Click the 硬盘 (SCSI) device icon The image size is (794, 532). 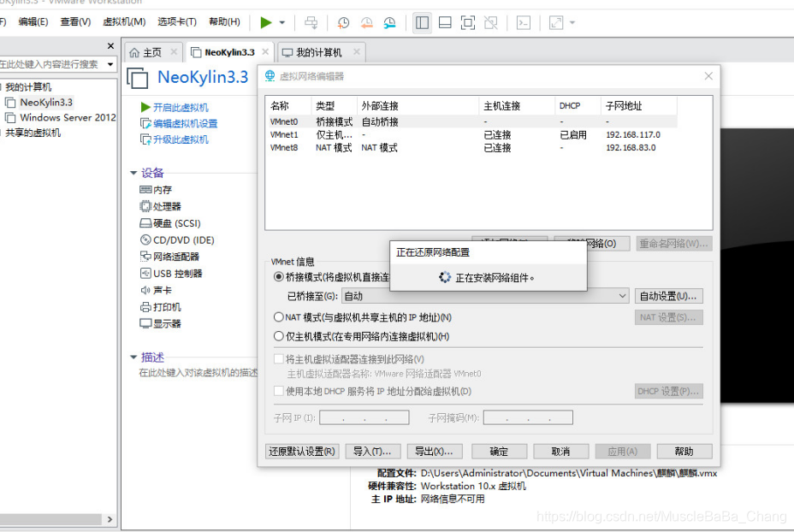(x=145, y=223)
